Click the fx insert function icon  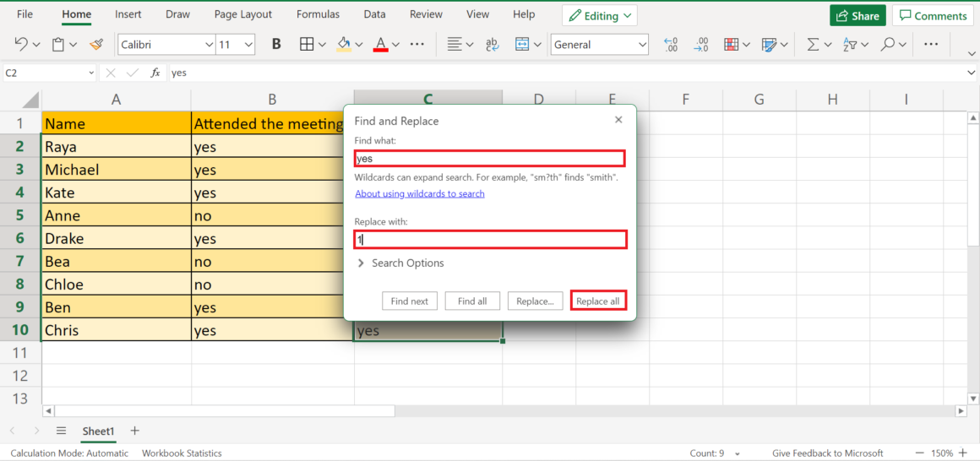click(x=155, y=73)
